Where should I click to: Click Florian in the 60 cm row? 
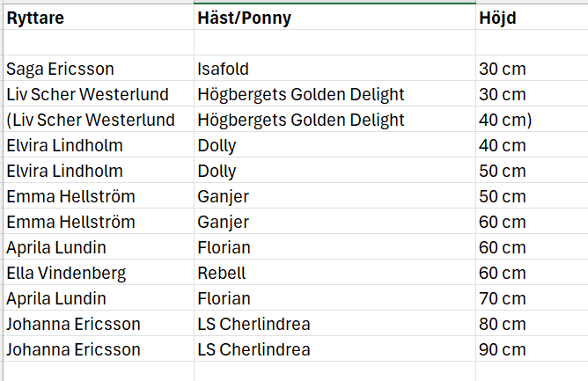pos(334,246)
